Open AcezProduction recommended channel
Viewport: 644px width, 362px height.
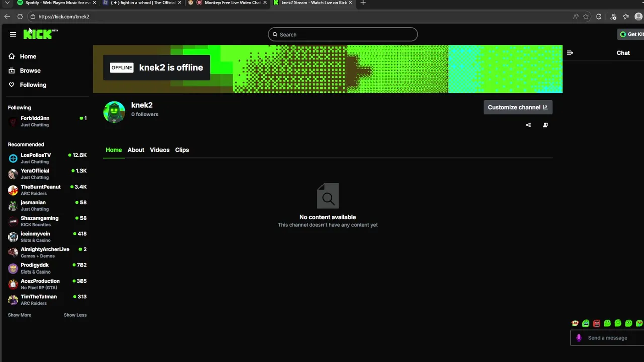click(x=47, y=284)
